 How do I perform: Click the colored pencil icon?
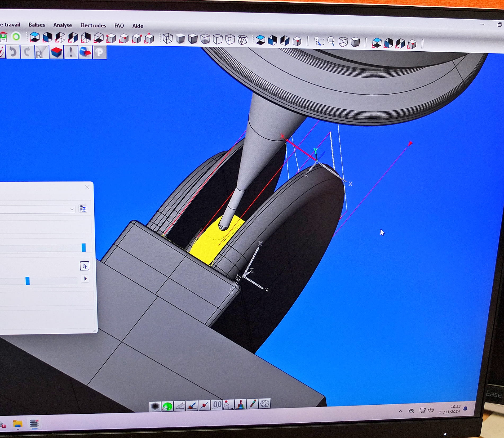(253, 404)
